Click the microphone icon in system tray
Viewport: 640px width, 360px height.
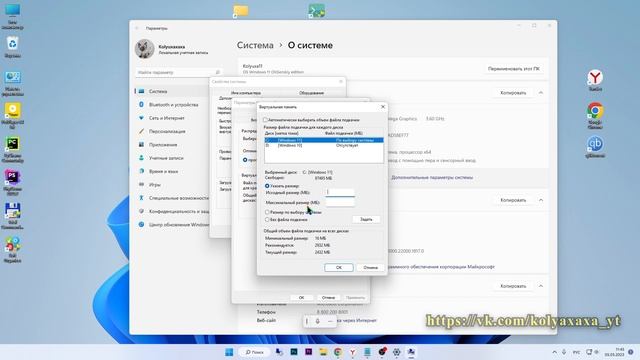[564, 352]
